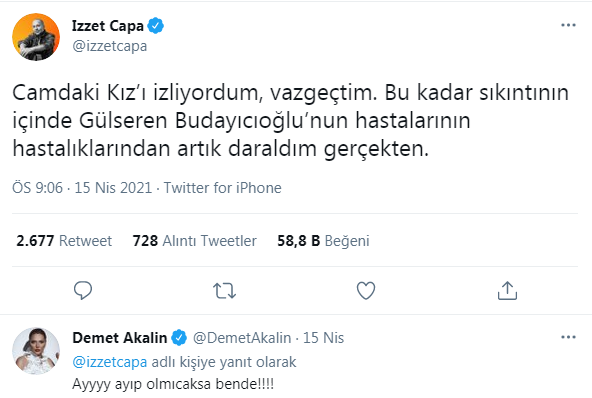Viewport: 592px width, 398px height.
Task: Click the @izzetcapa mention in the reply
Action: click(109, 362)
